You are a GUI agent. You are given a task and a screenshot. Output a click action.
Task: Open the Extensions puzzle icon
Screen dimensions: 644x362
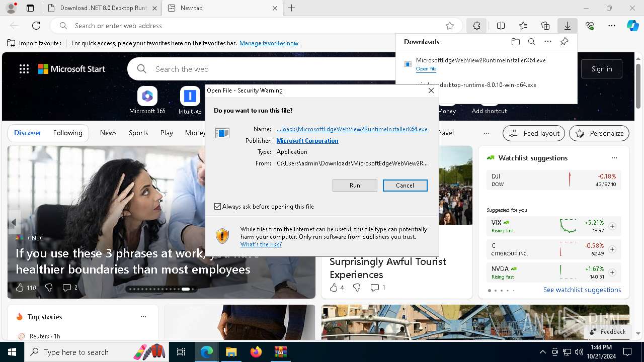tap(476, 26)
